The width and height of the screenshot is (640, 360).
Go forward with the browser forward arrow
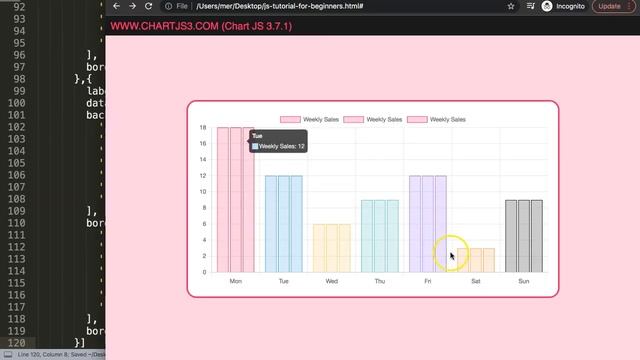click(132, 6)
